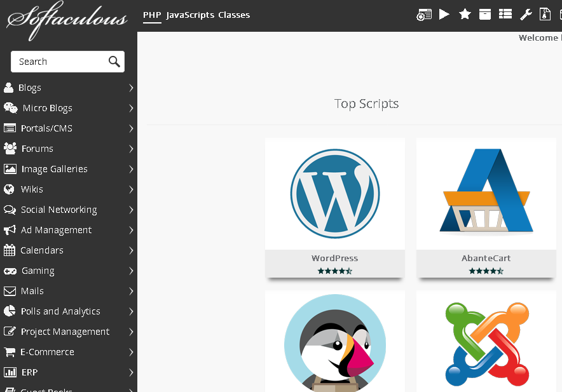Click the backups zip file icon
562x392 pixels.
[545, 15]
